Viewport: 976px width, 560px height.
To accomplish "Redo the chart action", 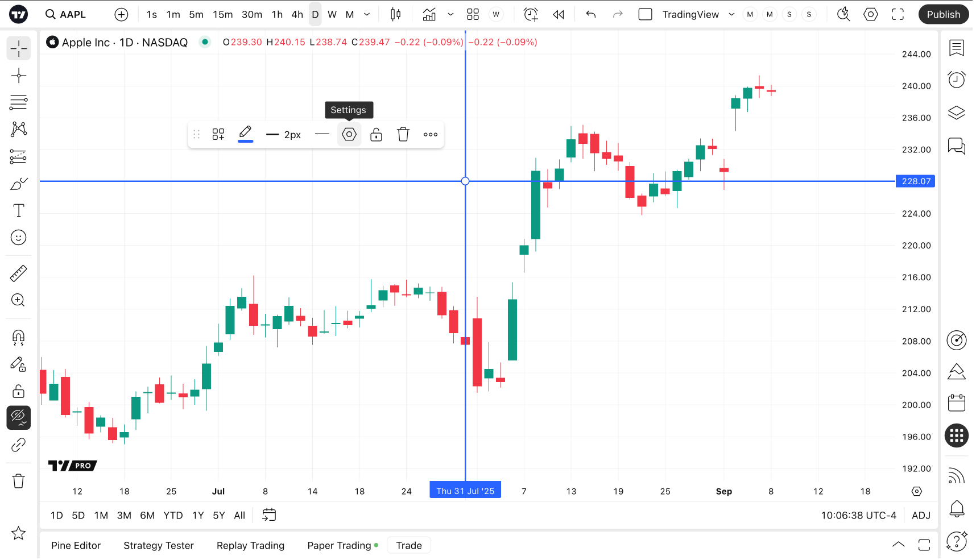I will (618, 15).
